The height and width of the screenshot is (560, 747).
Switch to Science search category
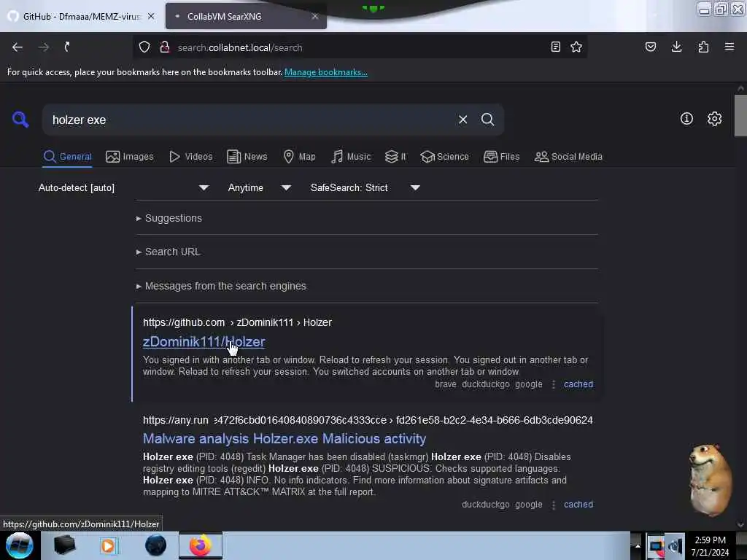tap(444, 157)
